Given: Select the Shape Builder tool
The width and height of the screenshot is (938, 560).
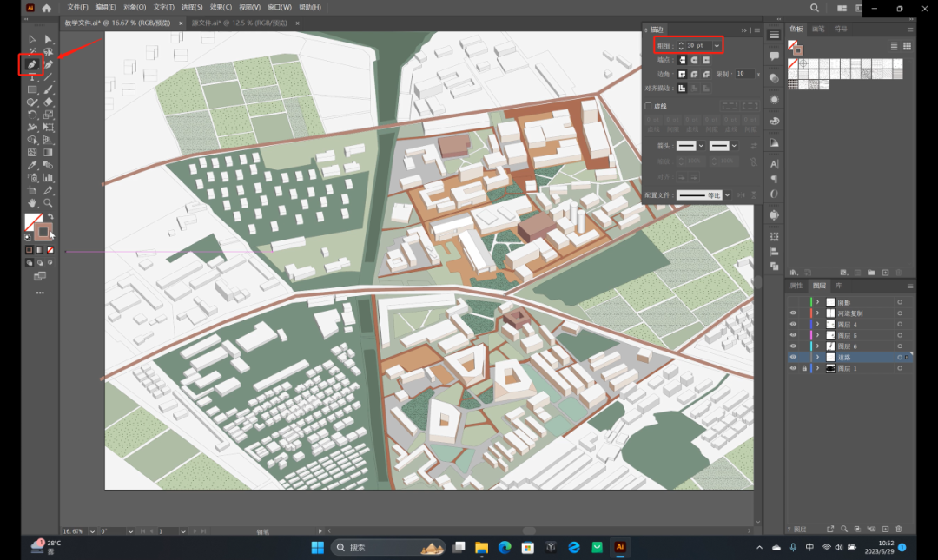Looking at the screenshot, I should (32, 140).
